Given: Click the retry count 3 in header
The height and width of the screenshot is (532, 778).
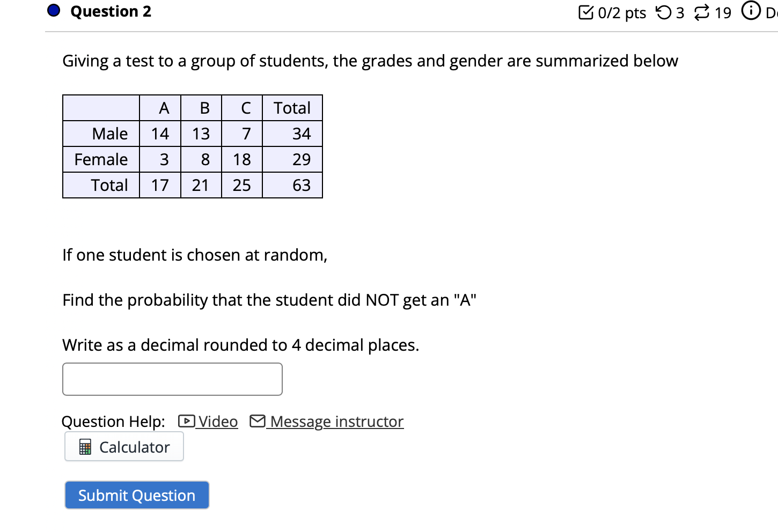Looking at the screenshot, I should (x=679, y=13).
